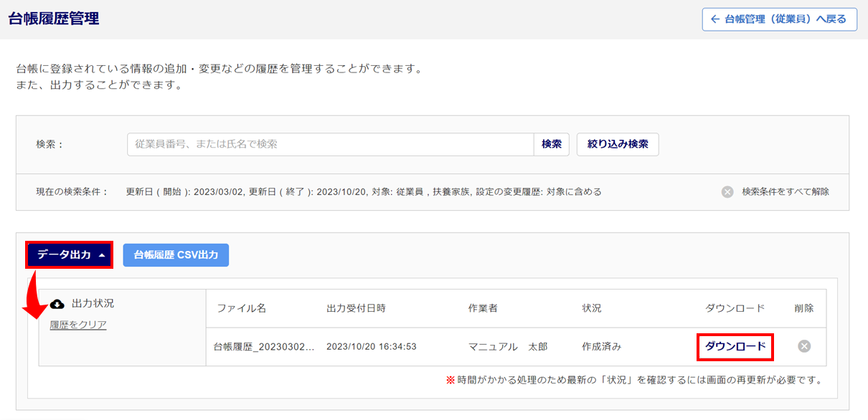The width and height of the screenshot is (868, 420).
Task: Expand the データ出力 dropdown
Action: click(x=70, y=255)
